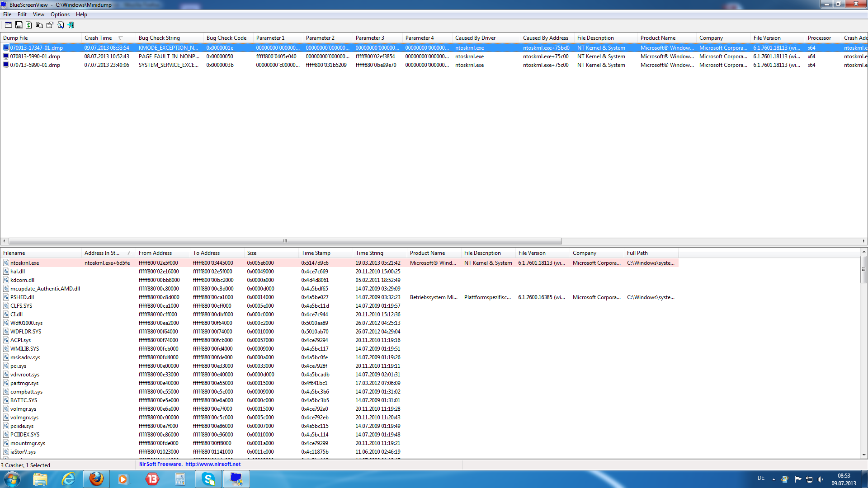
Task: Switch to Skype on the taskbar
Action: [x=208, y=479]
